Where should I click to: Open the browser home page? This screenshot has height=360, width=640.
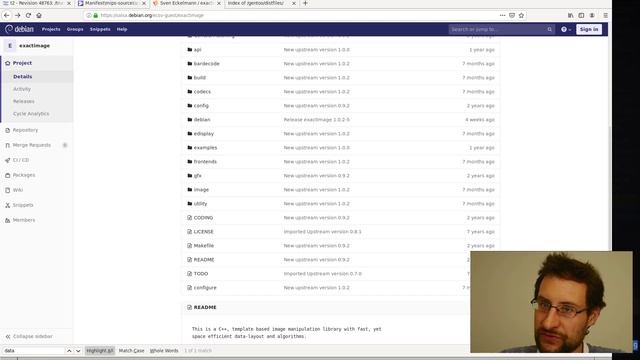click(x=39, y=15)
